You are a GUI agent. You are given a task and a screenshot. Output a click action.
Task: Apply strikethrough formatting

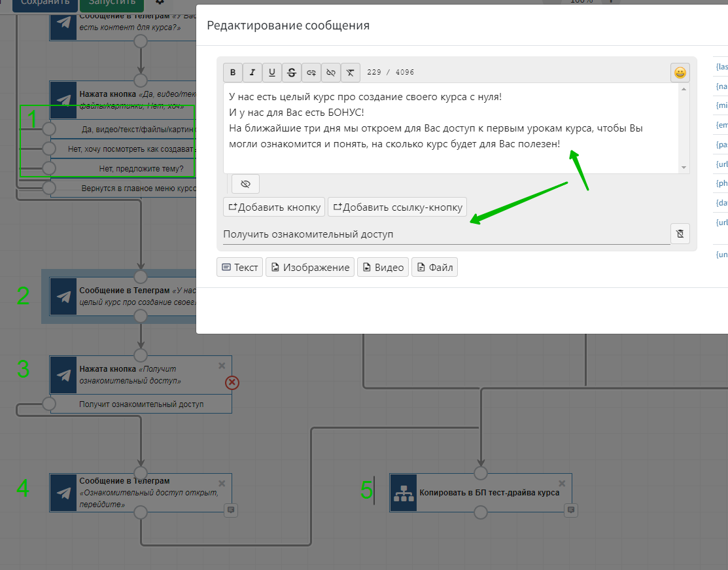pyautogui.click(x=292, y=73)
